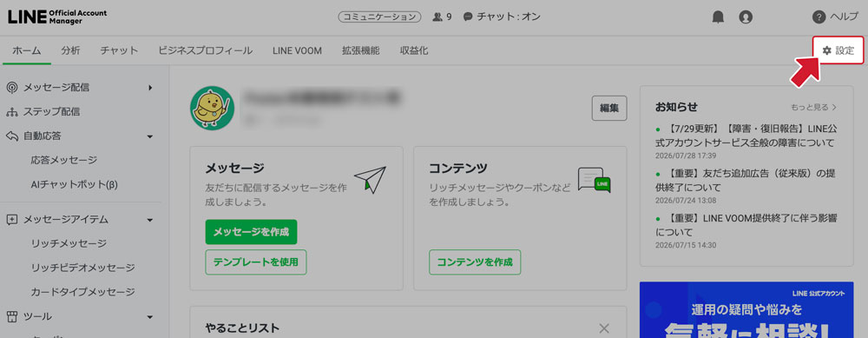Open the notifications bell icon
The image size is (868, 338).
tap(718, 17)
